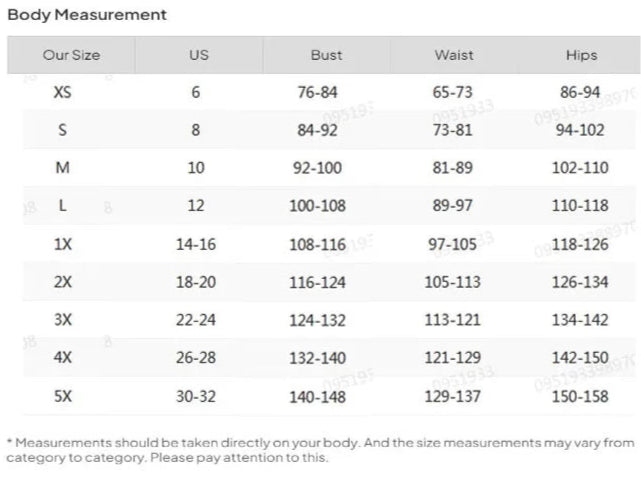Select the bust value 76-84
The height and width of the screenshot is (499, 641).
tap(318, 92)
